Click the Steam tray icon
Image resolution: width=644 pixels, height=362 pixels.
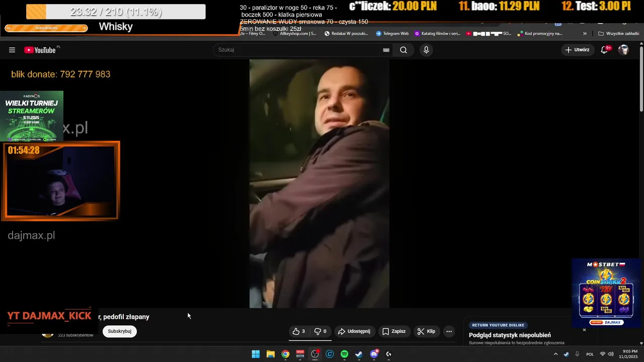566,354
